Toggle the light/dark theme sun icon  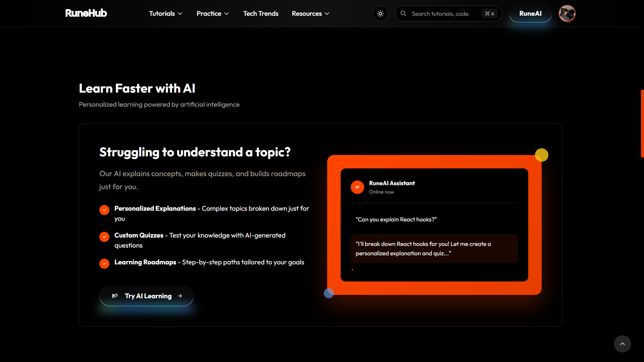pos(380,14)
